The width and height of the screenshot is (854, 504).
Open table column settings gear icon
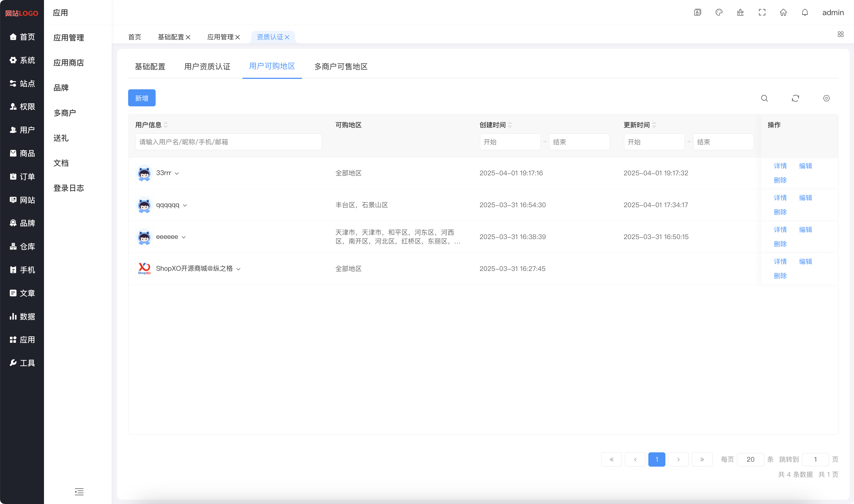tap(827, 98)
